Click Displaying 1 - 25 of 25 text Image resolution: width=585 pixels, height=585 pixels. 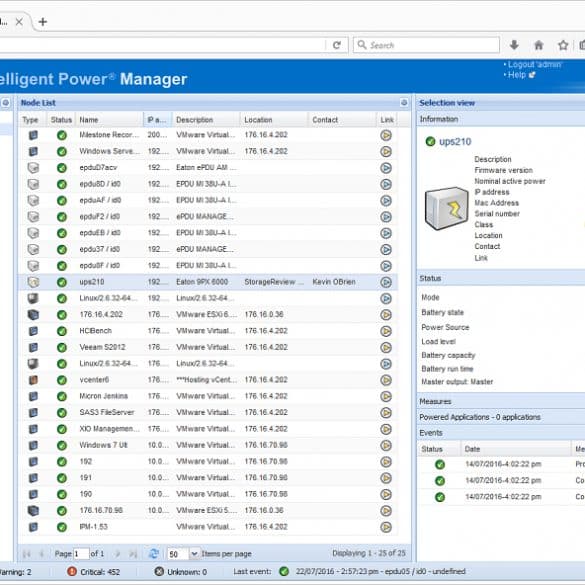pyautogui.click(x=369, y=553)
